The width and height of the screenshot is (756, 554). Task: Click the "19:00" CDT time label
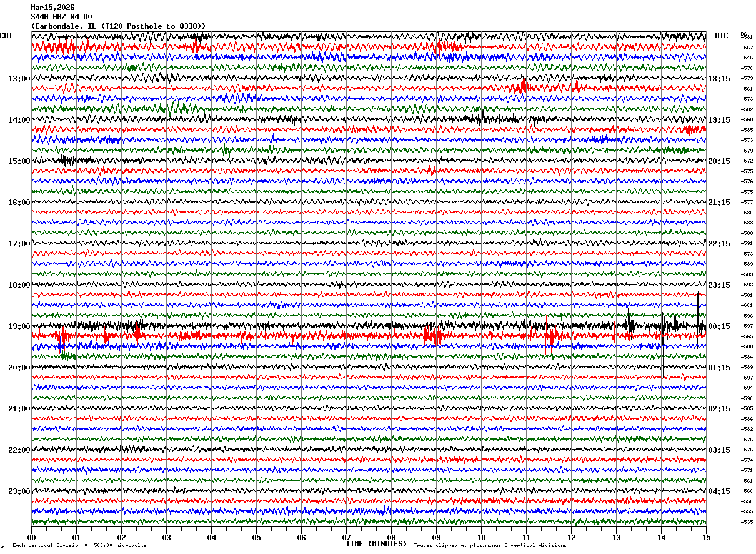19,326
